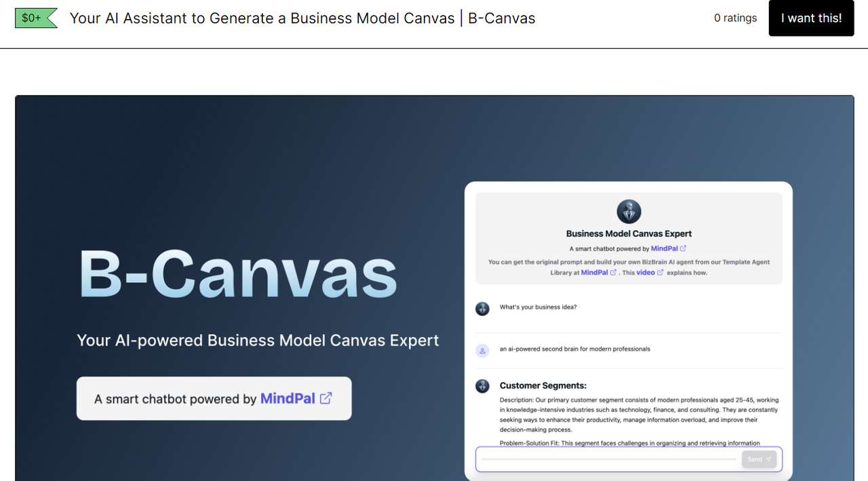Click the $0+ price tag
Screen dimensions: 868x481
(x=35, y=18)
